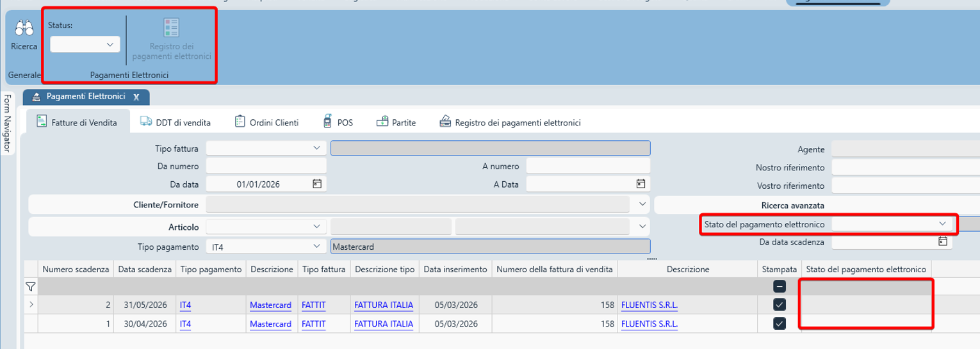Open FATTURA ITALIA link in 30/04/2026 row
Image resolution: width=980 pixels, height=349 pixels.
tap(384, 324)
